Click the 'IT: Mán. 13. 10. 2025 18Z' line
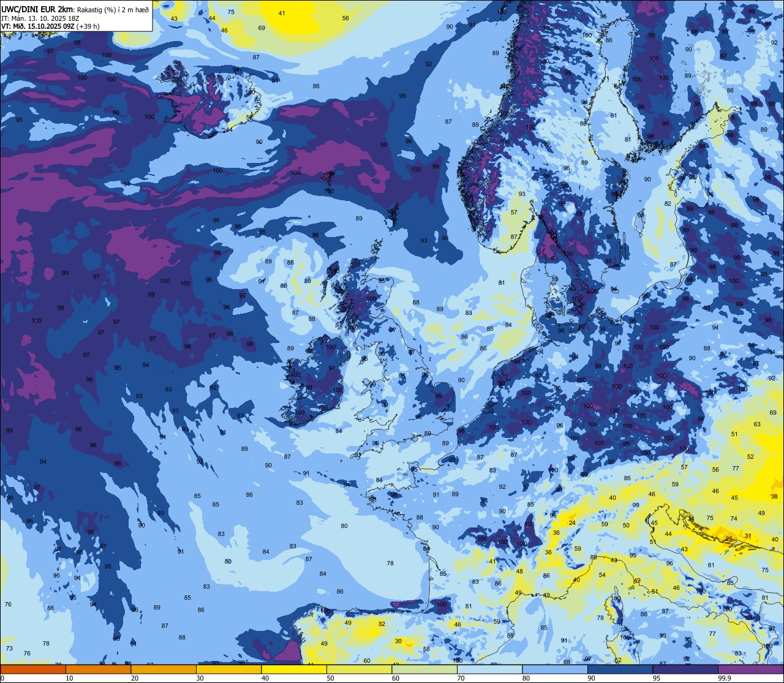This screenshot has height=683, width=784. 40,18
